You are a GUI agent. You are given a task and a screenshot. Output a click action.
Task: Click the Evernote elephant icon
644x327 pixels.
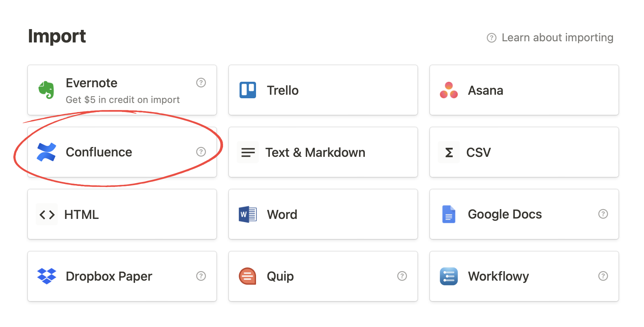(46, 90)
